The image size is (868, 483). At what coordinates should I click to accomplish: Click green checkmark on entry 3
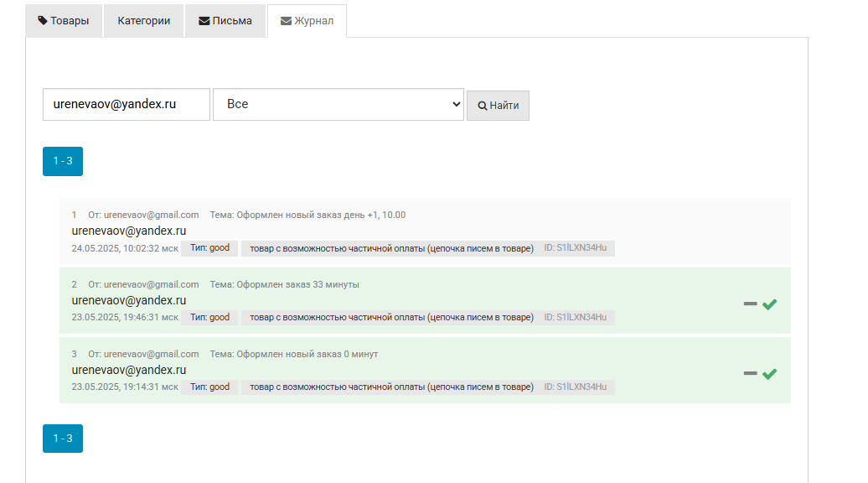click(769, 374)
